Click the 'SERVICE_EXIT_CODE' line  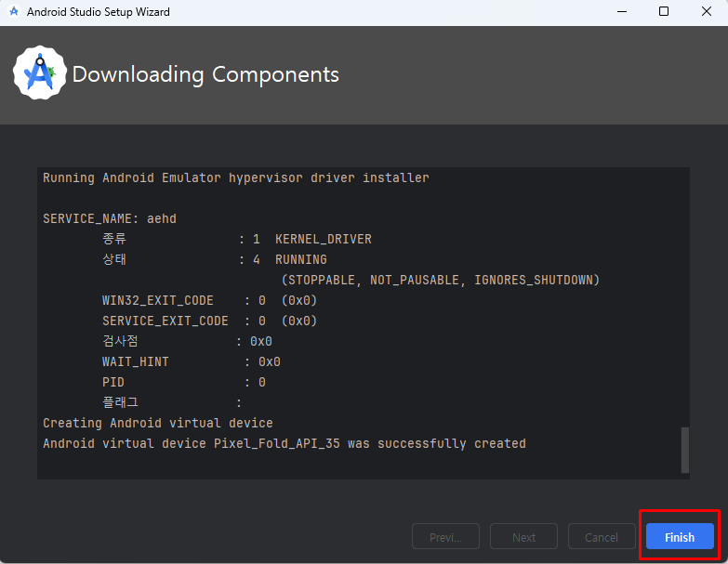pos(209,321)
